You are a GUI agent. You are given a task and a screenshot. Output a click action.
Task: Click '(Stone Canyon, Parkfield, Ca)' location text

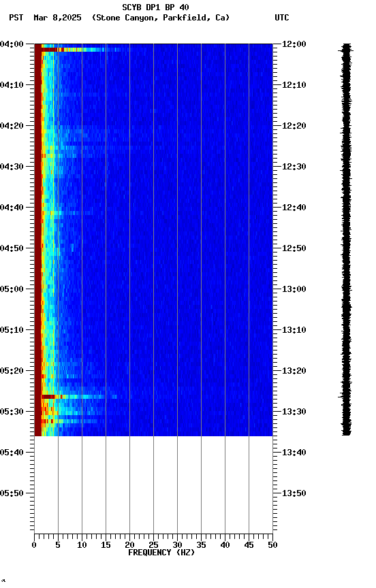point(161,18)
